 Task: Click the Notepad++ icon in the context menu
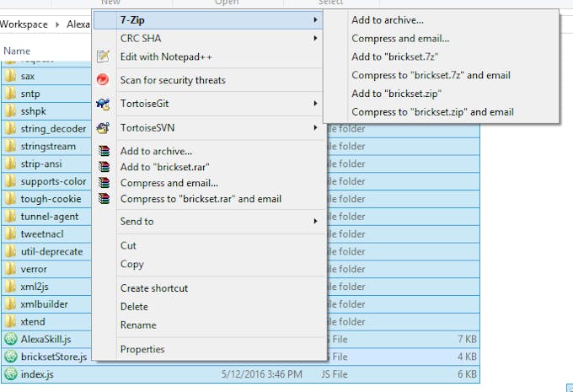tap(103, 56)
